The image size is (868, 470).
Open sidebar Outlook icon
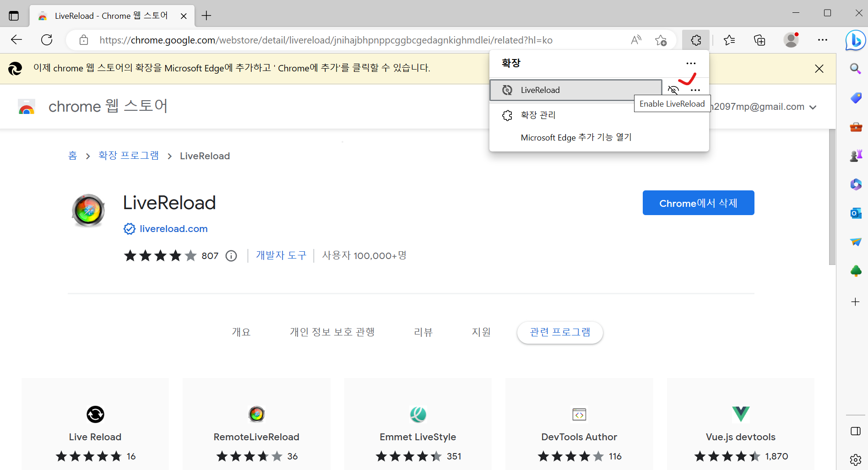[x=856, y=213]
